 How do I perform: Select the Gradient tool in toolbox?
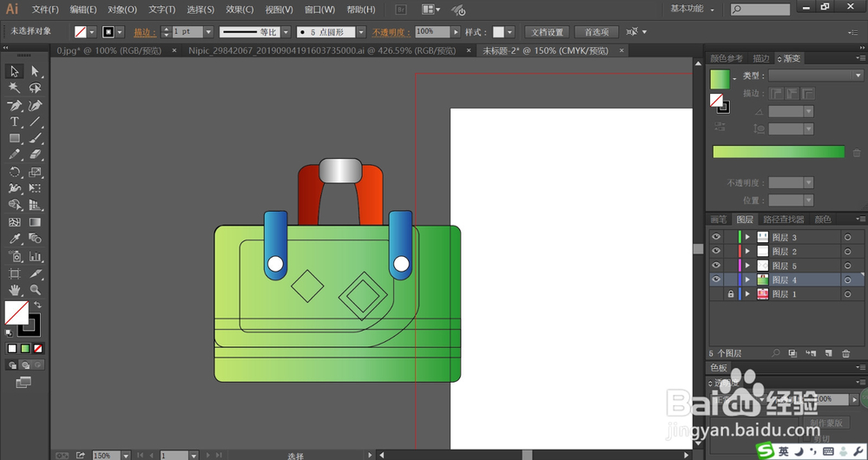coord(35,222)
